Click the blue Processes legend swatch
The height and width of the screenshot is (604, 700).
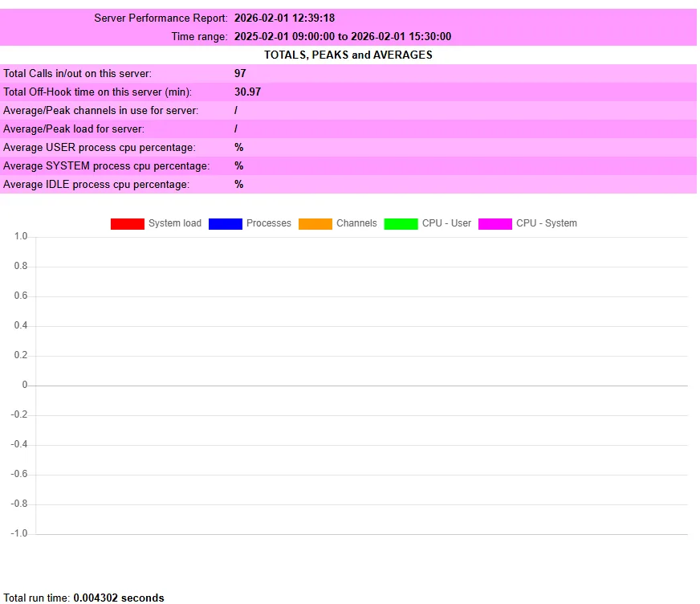coord(224,223)
